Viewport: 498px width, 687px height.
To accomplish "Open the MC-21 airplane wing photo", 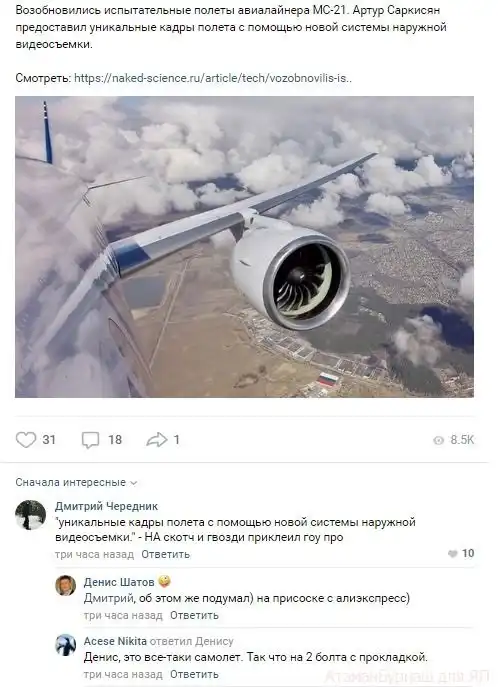I will [x=244, y=247].
